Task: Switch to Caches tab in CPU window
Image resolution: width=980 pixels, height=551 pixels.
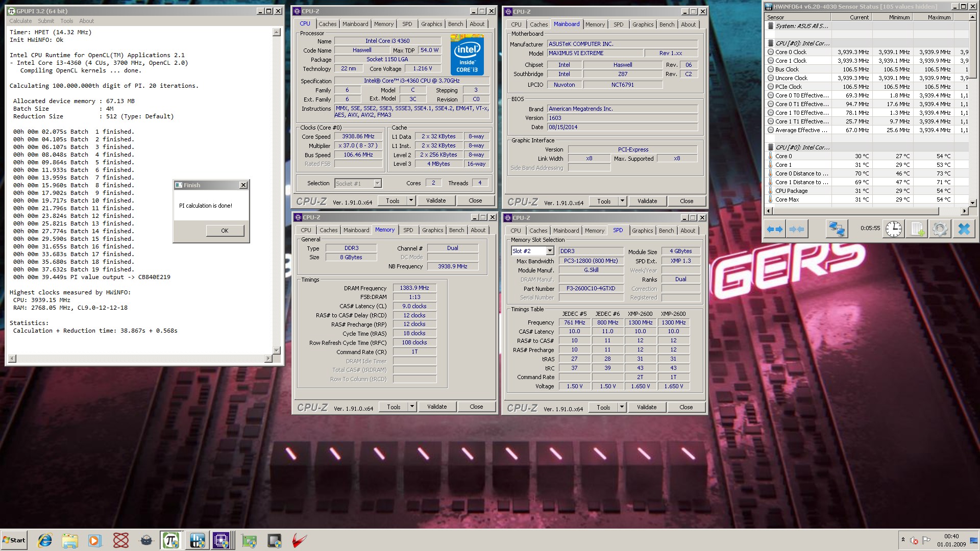Action: (328, 24)
